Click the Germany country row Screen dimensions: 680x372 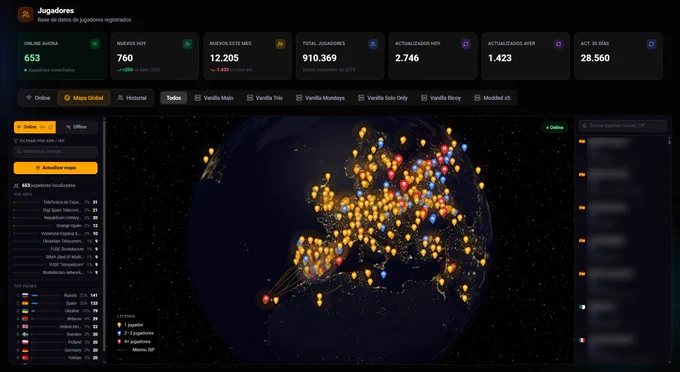(56, 350)
